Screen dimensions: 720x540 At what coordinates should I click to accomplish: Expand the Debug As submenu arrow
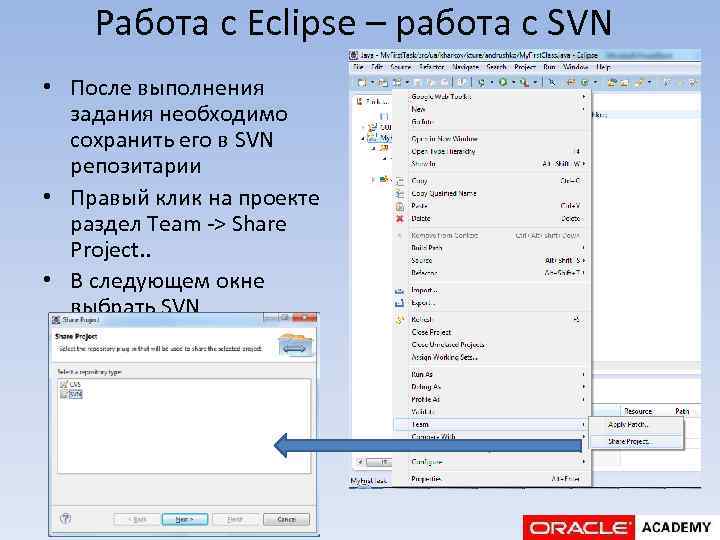[584, 387]
